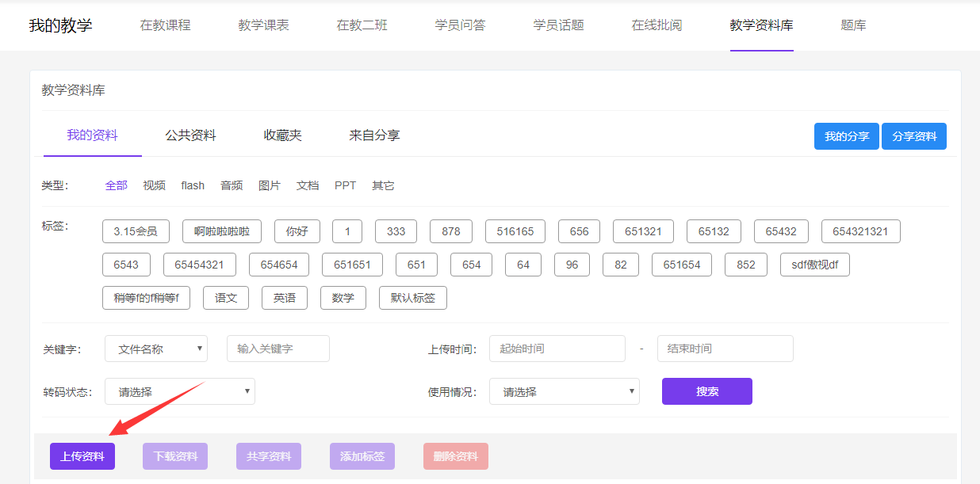Screen dimensions: 980x484
Task: Select the 文档 type filter
Action: pos(308,185)
